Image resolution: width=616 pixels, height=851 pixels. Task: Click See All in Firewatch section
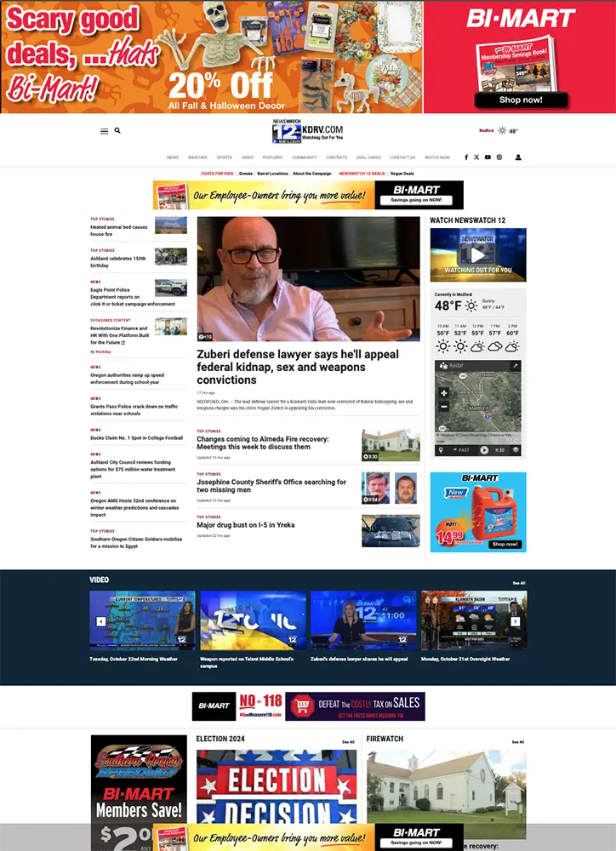coord(518,742)
